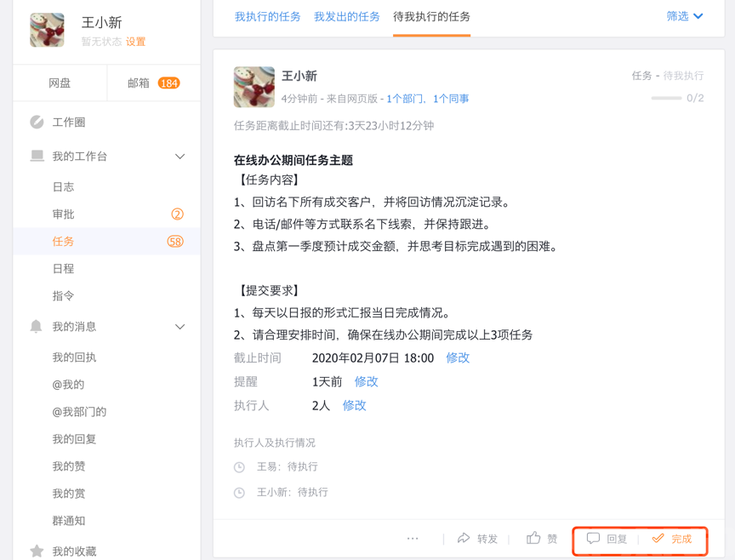This screenshot has width=735, height=560.
Task: Click 修改 next to 截止时间
Action: click(x=458, y=357)
